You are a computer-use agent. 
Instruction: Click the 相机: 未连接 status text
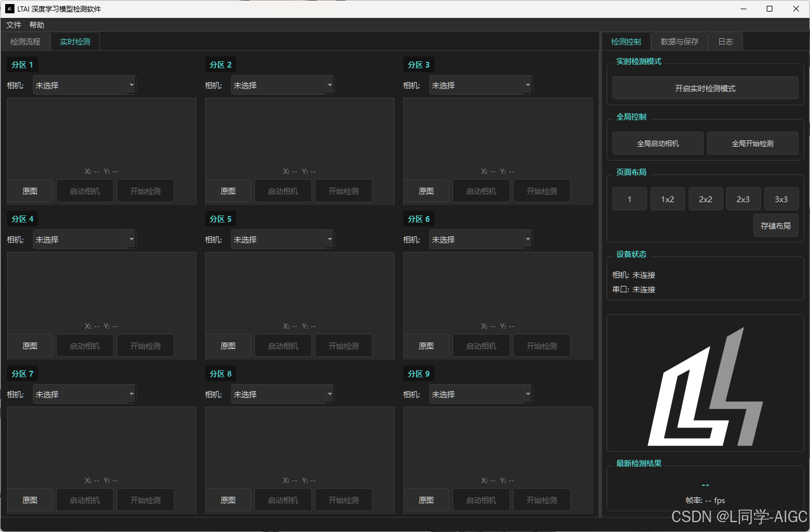pyautogui.click(x=634, y=275)
